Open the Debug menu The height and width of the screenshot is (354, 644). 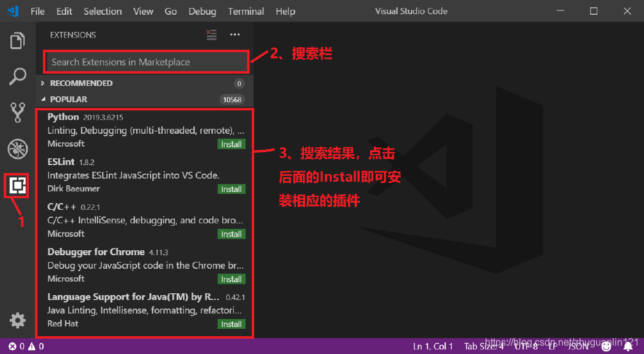click(202, 10)
